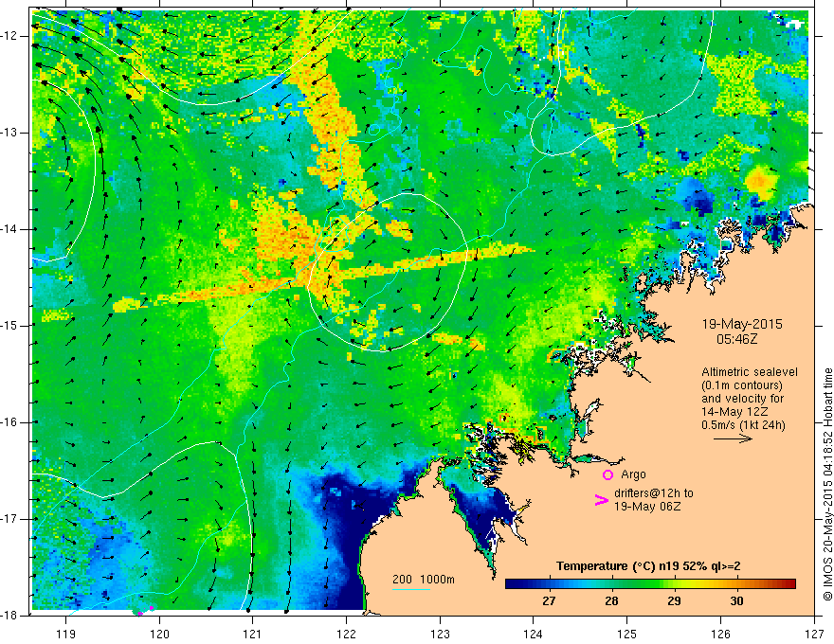Click the '0.5m/s (1kt 24h)' label
The height and width of the screenshot is (644, 834).
coord(743,424)
